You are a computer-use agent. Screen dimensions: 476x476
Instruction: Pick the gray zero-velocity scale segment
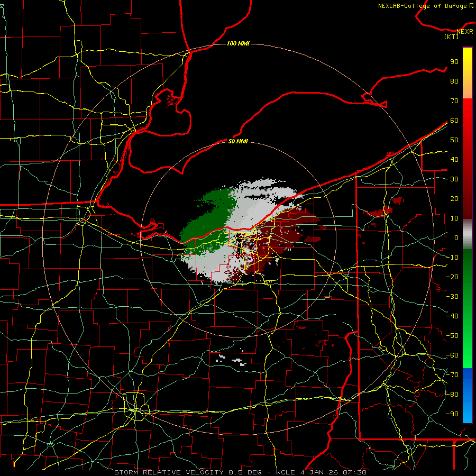tap(467, 234)
